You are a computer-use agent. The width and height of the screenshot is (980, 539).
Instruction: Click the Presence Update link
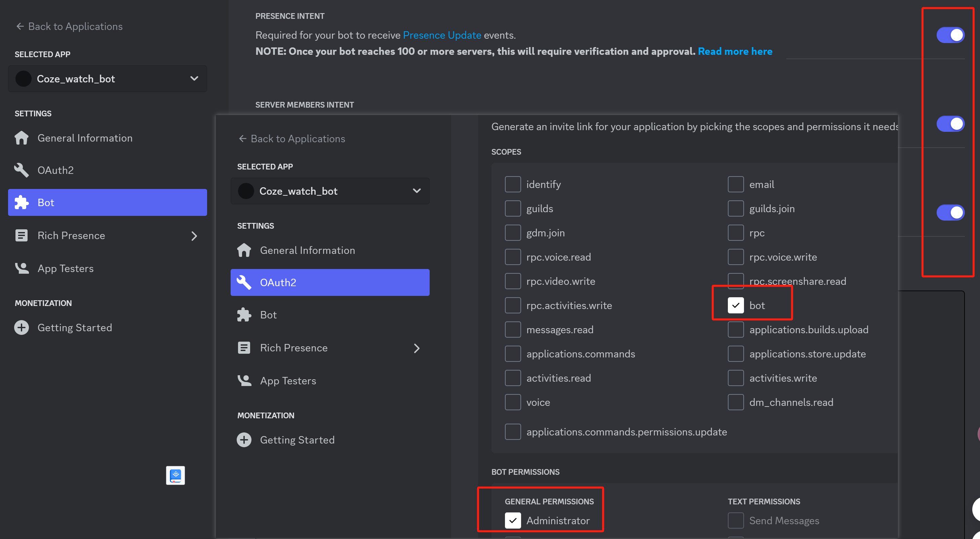tap(442, 35)
